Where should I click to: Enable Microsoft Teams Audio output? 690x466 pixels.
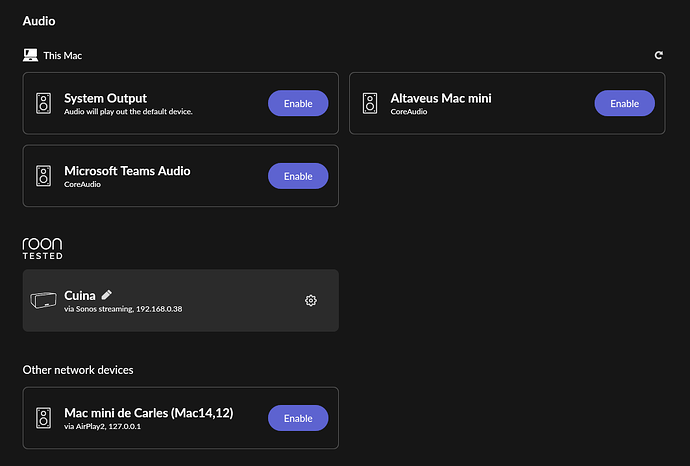[x=298, y=176]
